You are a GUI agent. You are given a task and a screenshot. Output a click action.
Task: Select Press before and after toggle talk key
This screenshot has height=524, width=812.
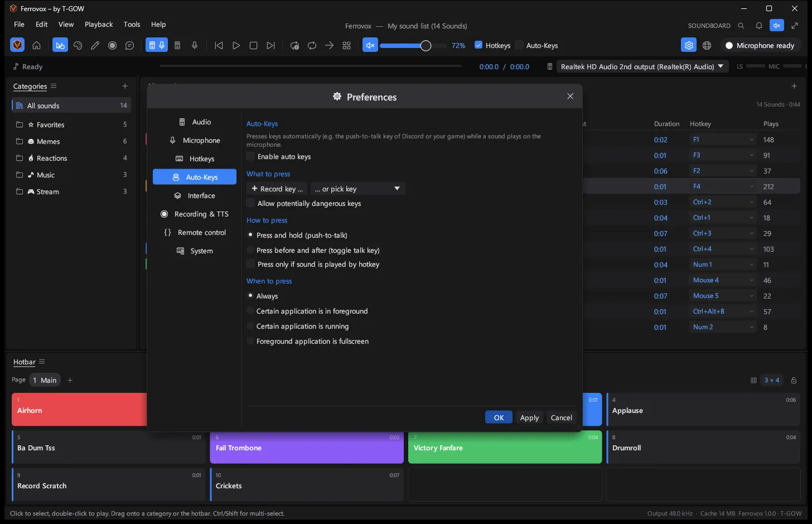point(250,251)
